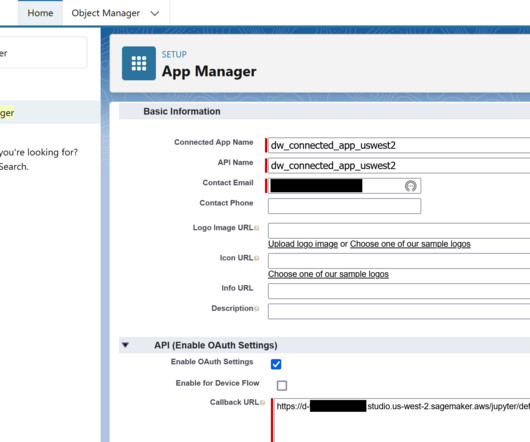Screen dimensions: 530x442
Task: Click the sidebar quick find search box
Action: pos(43,53)
